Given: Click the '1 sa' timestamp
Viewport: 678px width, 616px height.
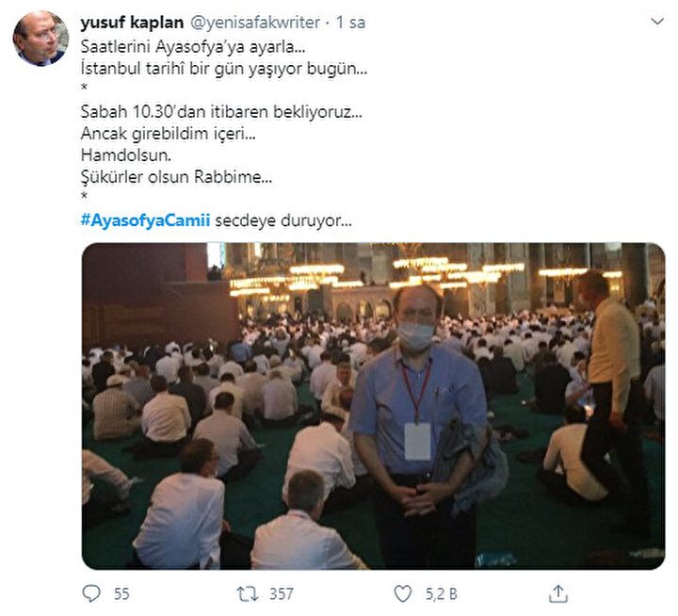Looking at the screenshot, I should (x=350, y=23).
